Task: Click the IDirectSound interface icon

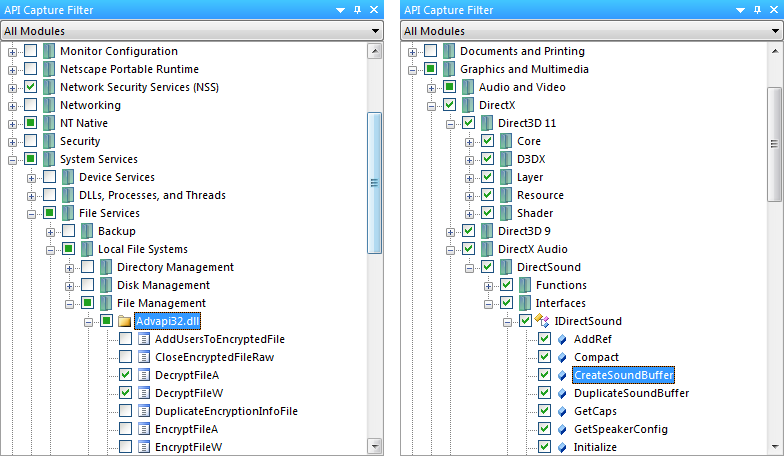Action: (x=542, y=320)
